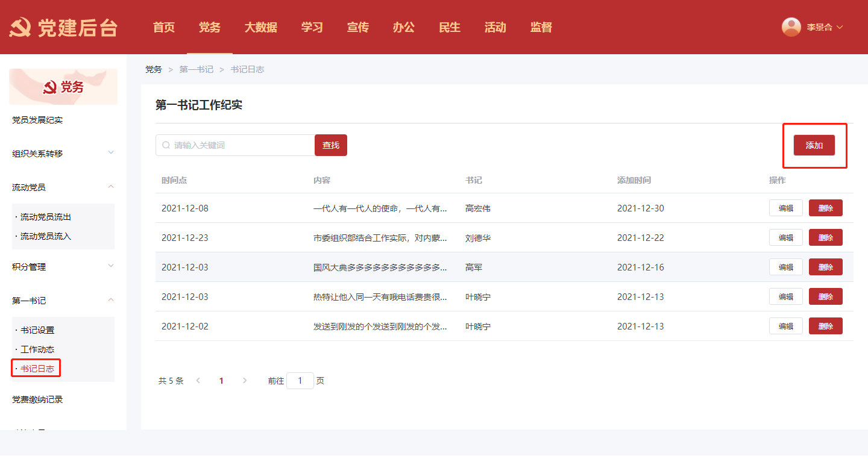Click the 查找 search button
This screenshot has height=456, width=868.
coord(331,145)
